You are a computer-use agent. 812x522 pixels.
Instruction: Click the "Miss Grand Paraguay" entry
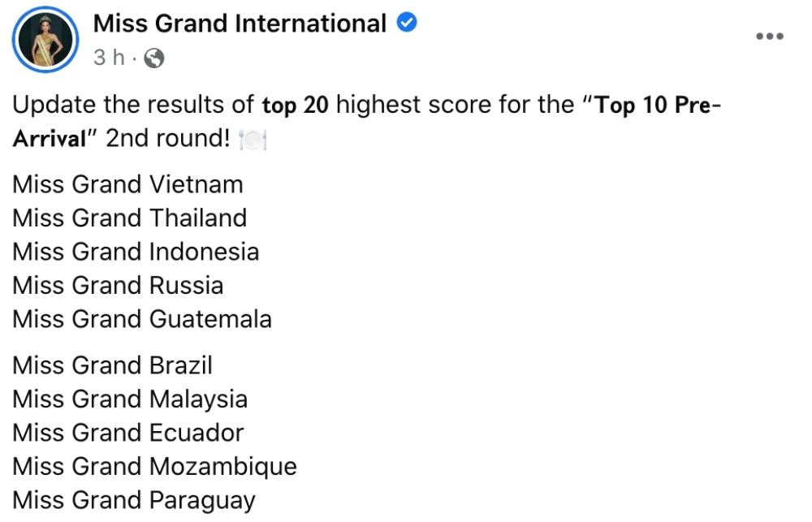pos(134,500)
